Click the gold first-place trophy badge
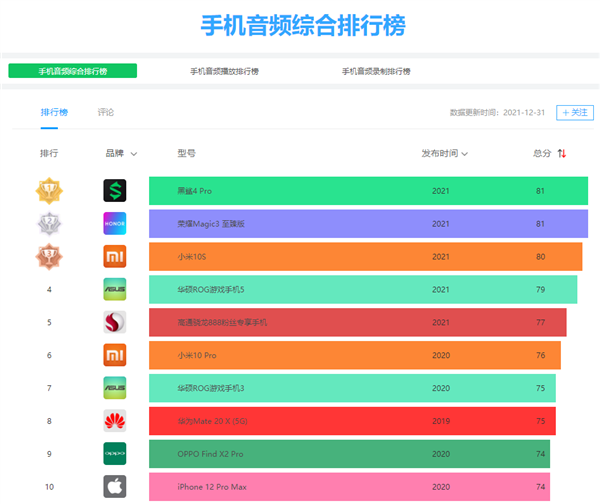This screenshot has height=504, width=600. tap(49, 191)
